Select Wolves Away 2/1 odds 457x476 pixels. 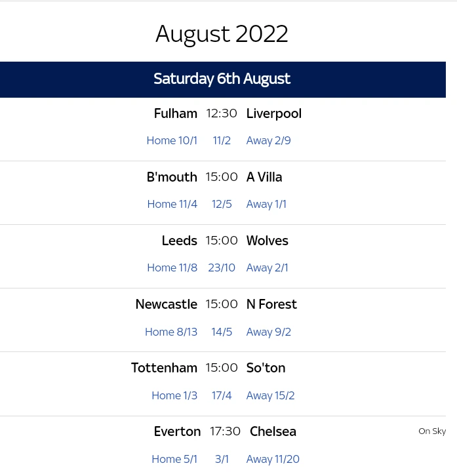click(267, 268)
